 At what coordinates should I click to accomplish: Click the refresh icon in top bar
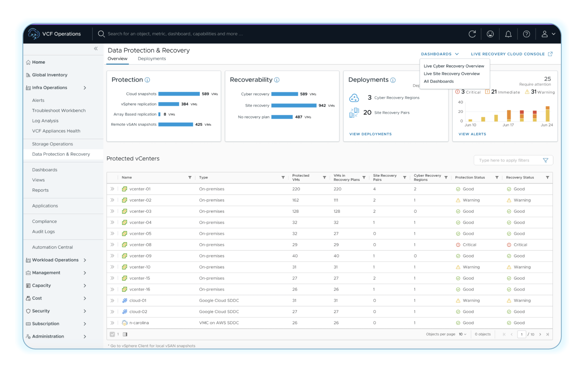coord(472,34)
